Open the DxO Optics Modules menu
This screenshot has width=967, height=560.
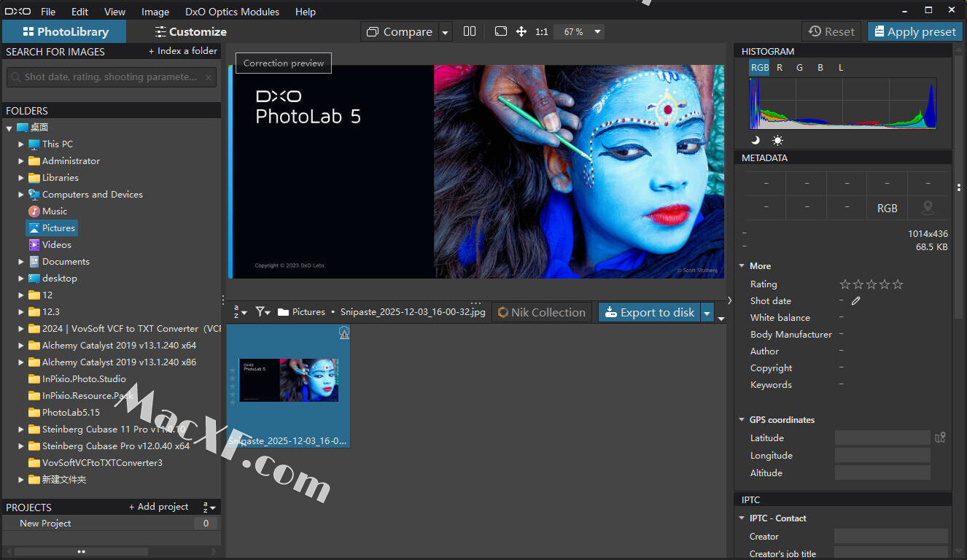232,12
